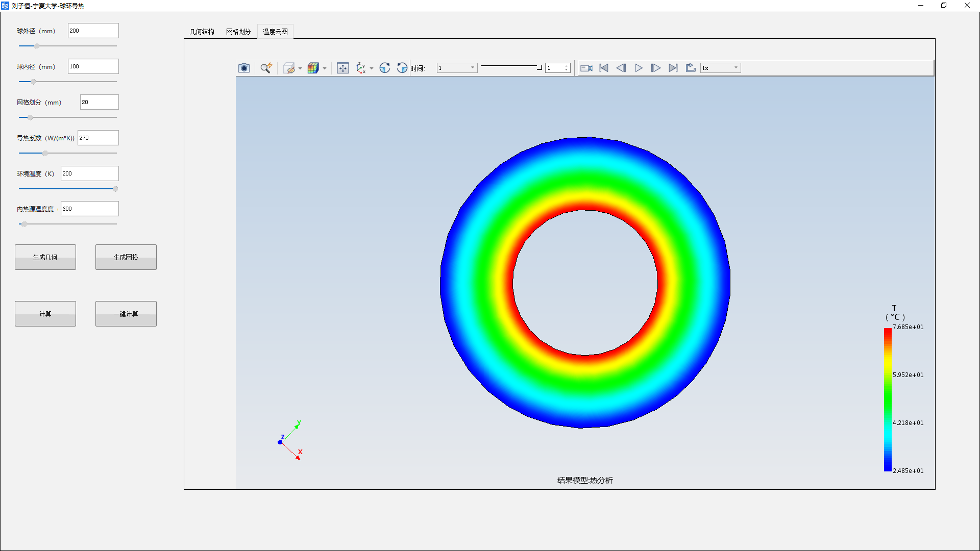Screen dimensions: 980x551
Task: Click the 球外径 input field
Action: click(93, 31)
